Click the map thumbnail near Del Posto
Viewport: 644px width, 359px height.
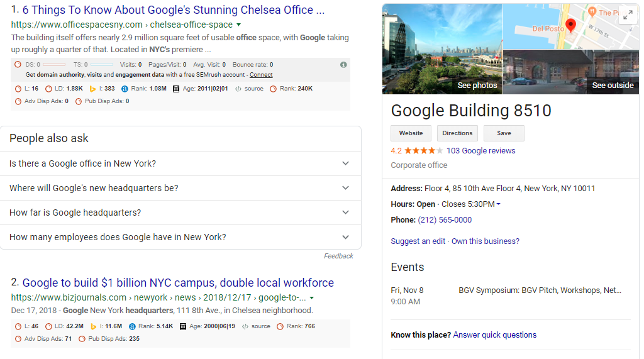click(x=571, y=26)
